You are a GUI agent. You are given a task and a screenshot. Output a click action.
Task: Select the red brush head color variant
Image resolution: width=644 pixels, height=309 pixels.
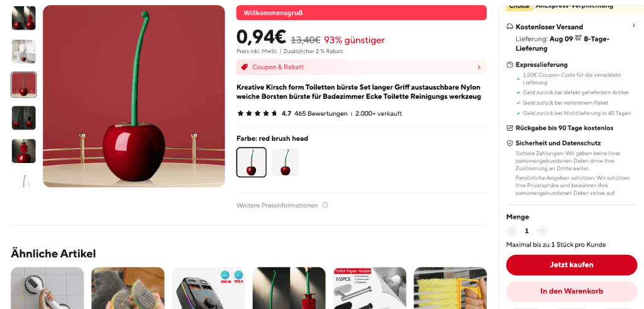252,162
